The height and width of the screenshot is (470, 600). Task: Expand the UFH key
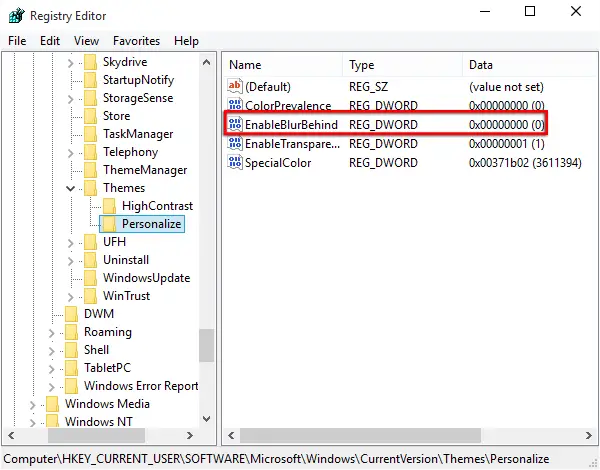[x=70, y=243]
